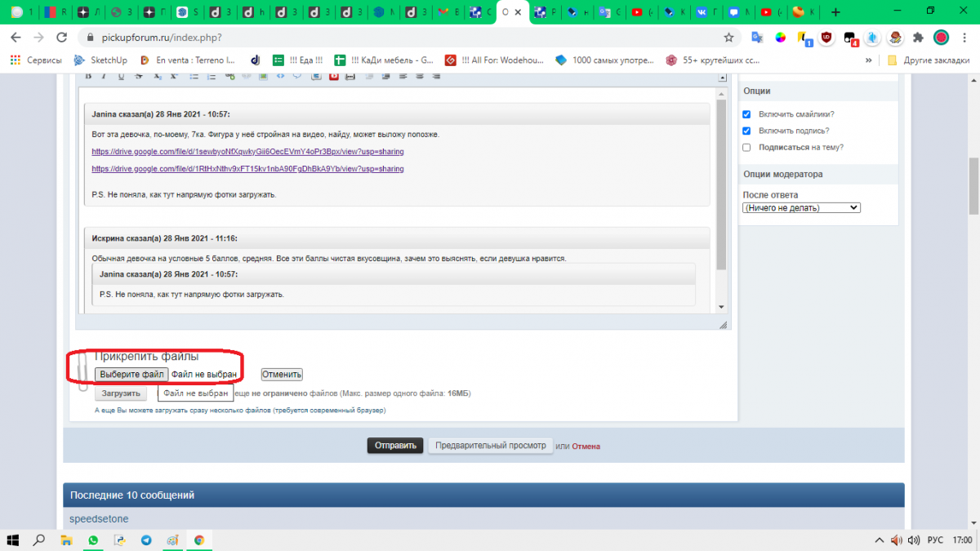Uncheck the 'Включить смайлики?' checkbox
980x551 pixels.
pyautogui.click(x=746, y=114)
